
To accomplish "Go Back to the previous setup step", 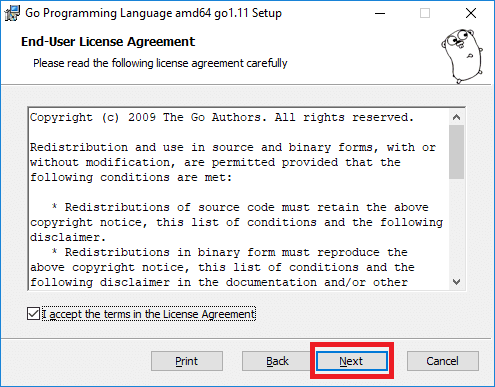I will [x=277, y=361].
